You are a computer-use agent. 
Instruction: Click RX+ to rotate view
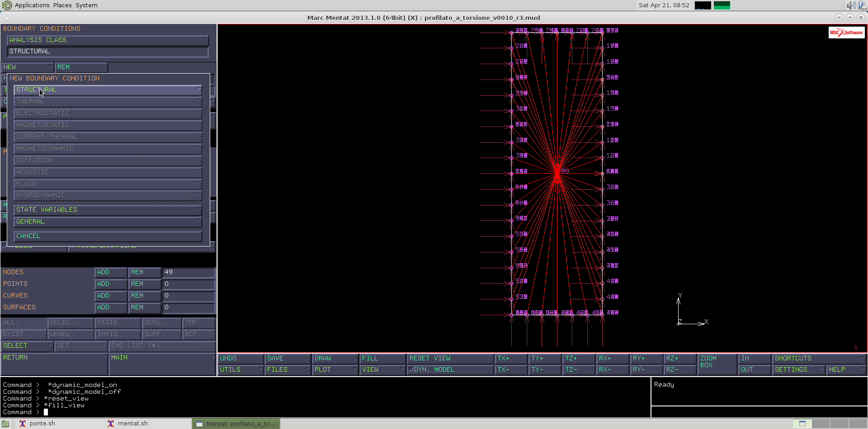613,359
